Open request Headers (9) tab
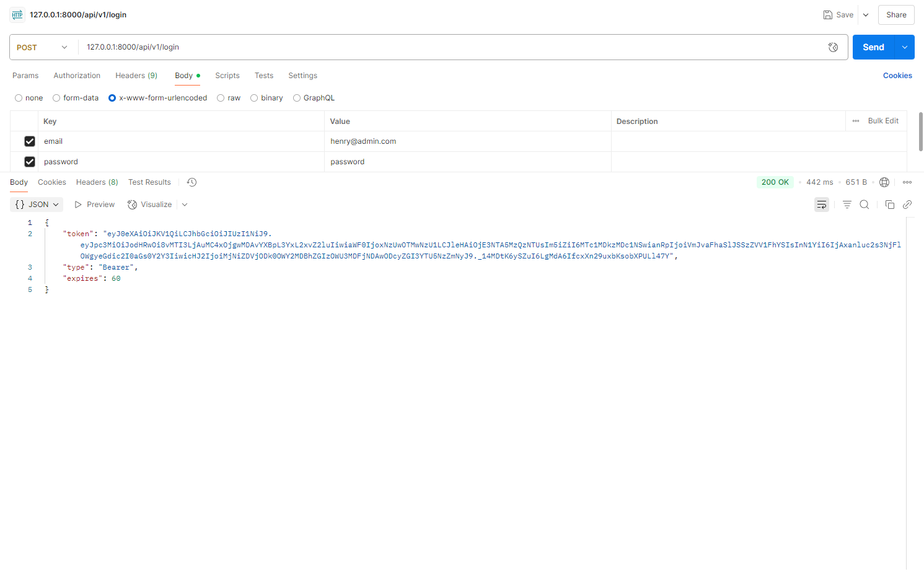Screen dimensions: 924x574 [136, 76]
